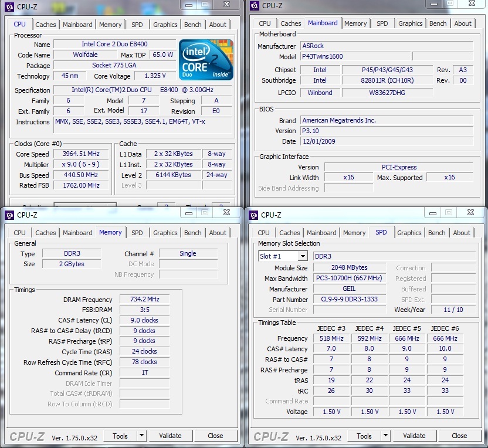Click the memory Channel # value Single
The height and width of the screenshot is (448, 488).
click(x=188, y=253)
